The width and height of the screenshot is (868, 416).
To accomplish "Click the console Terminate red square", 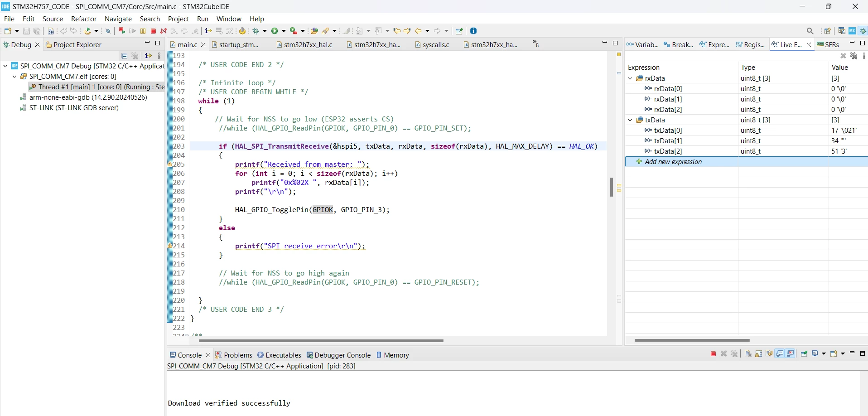I will pyautogui.click(x=713, y=354).
